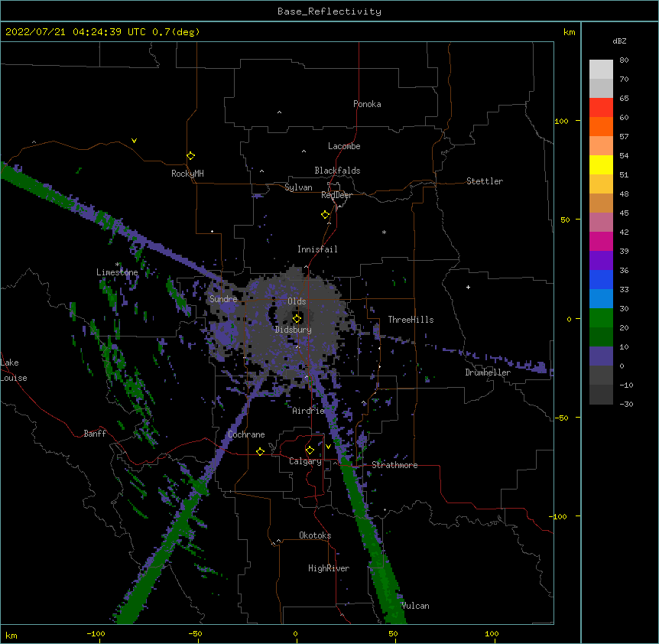Screen dimensions: 659x644
Task: Pick the light blue 30-33 dBZ swatch
Action: [601, 299]
